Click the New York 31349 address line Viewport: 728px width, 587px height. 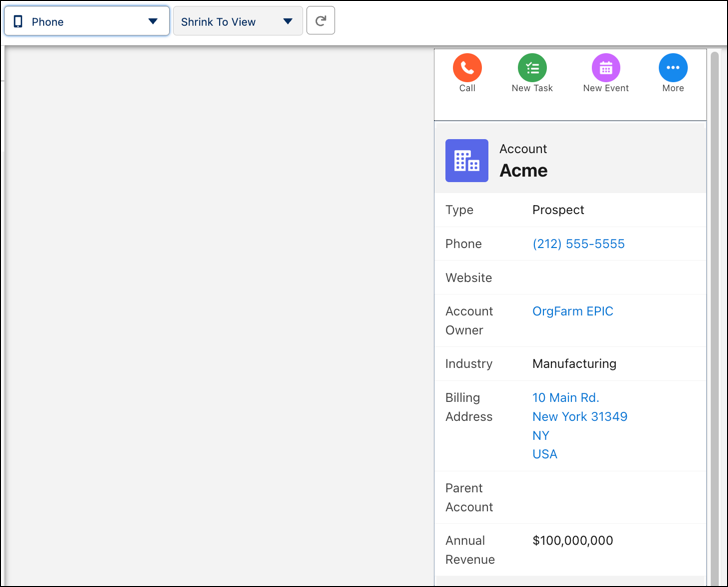coord(579,417)
